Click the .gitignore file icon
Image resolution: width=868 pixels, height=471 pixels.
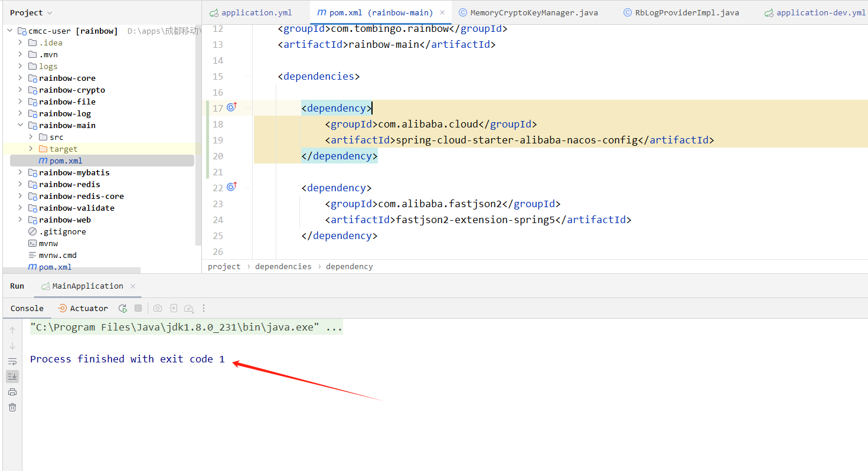point(32,231)
